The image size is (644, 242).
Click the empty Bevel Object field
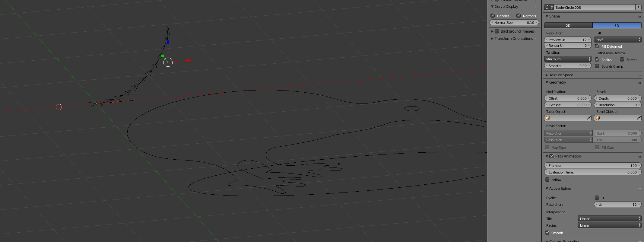coord(617,118)
